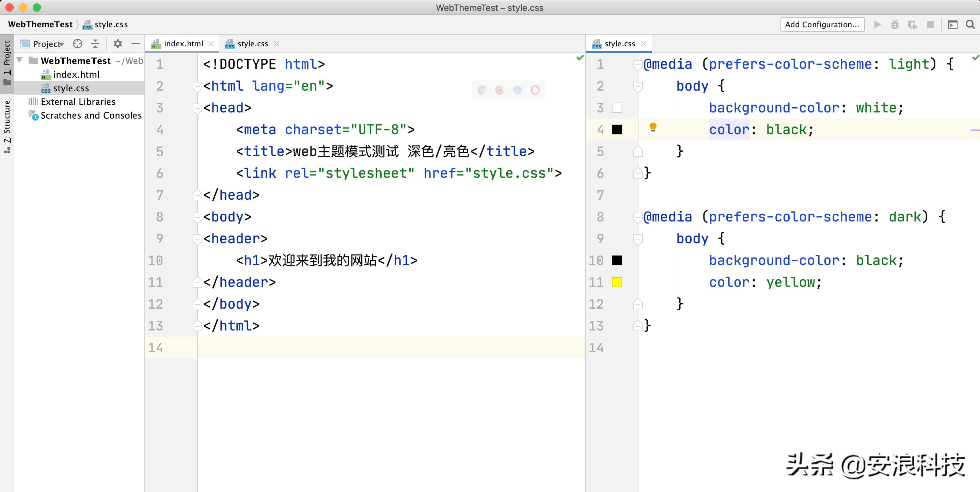Fold the light media query block
980x492 pixels.
click(637, 65)
